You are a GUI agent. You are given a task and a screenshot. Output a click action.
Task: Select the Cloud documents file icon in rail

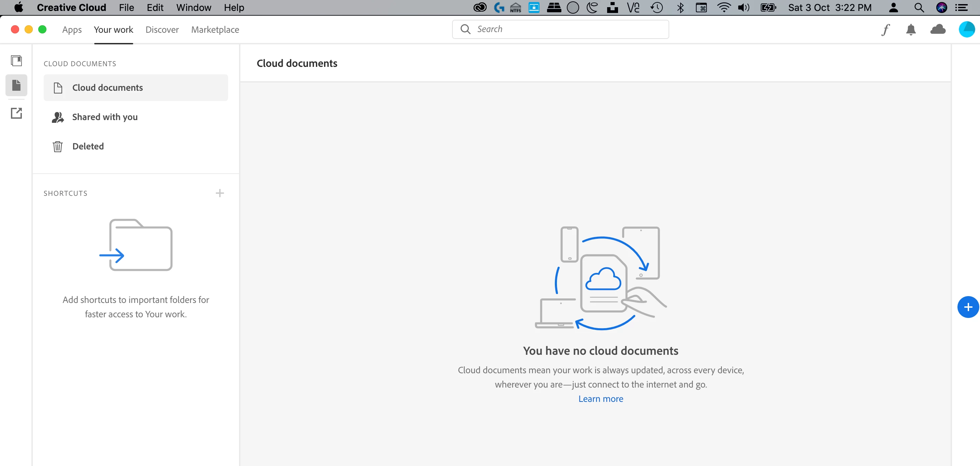[x=16, y=85]
